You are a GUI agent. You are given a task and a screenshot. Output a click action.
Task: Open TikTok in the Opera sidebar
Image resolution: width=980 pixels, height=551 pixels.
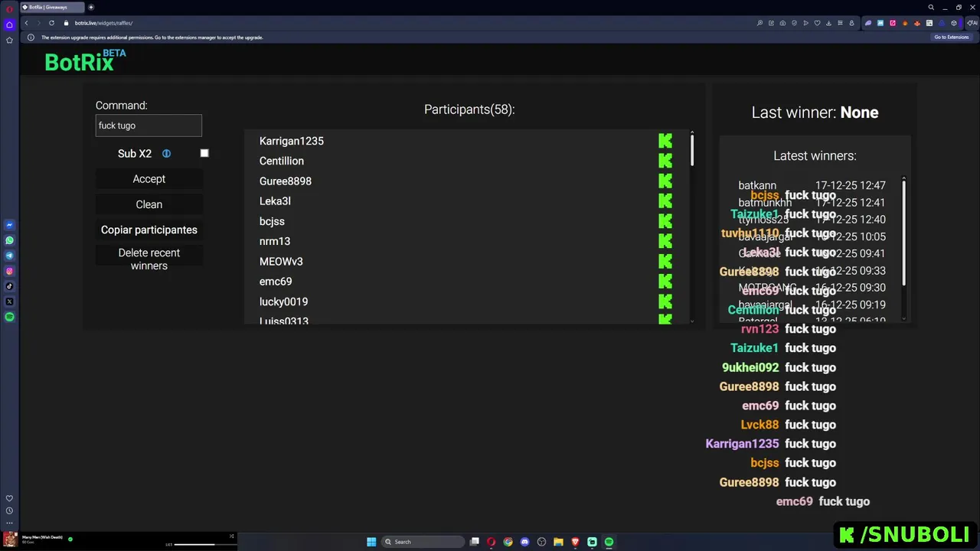(x=9, y=286)
